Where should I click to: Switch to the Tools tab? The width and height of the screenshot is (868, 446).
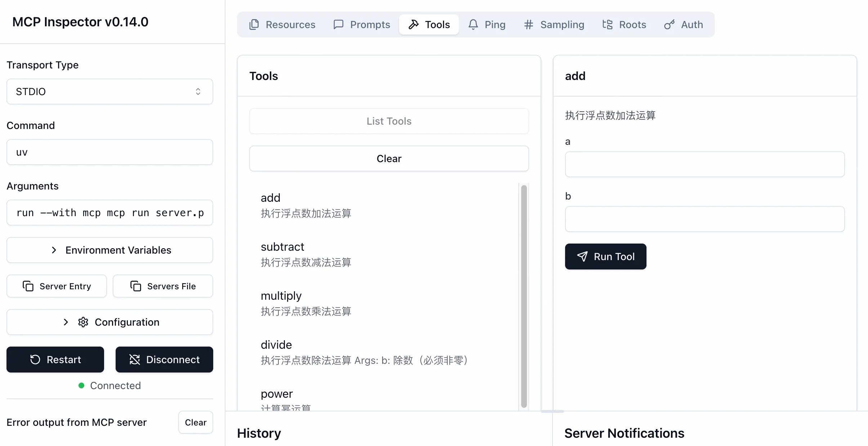[x=429, y=24]
